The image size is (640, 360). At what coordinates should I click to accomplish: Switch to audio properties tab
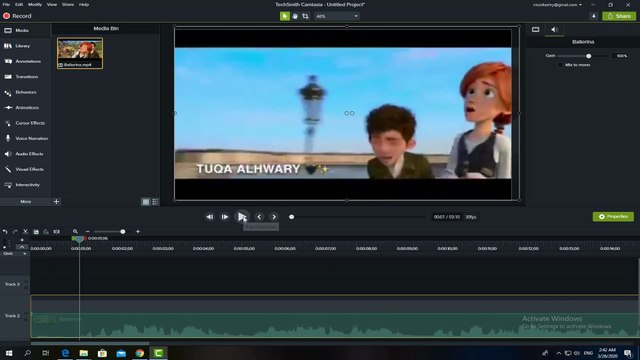pos(554,29)
